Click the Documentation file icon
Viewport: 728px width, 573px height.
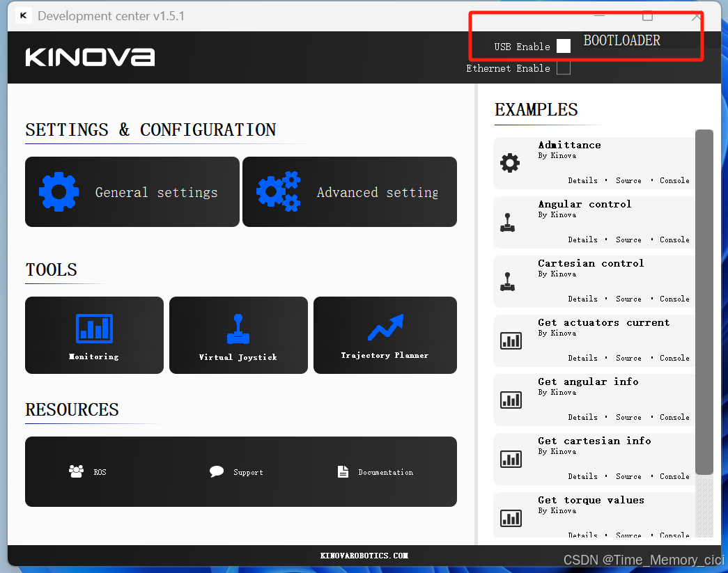343,471
